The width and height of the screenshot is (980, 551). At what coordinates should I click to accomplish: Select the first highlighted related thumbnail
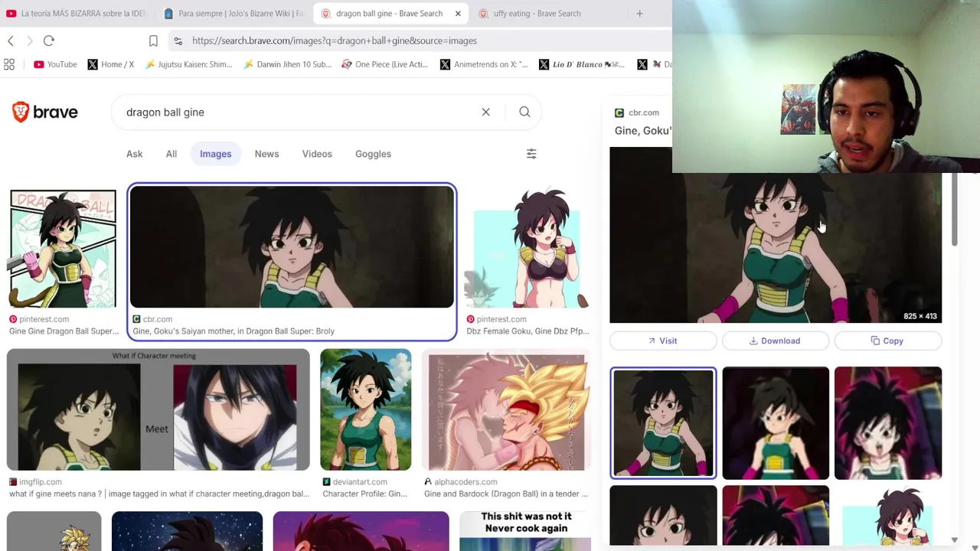pyautogui.click(x=663, y=423)
